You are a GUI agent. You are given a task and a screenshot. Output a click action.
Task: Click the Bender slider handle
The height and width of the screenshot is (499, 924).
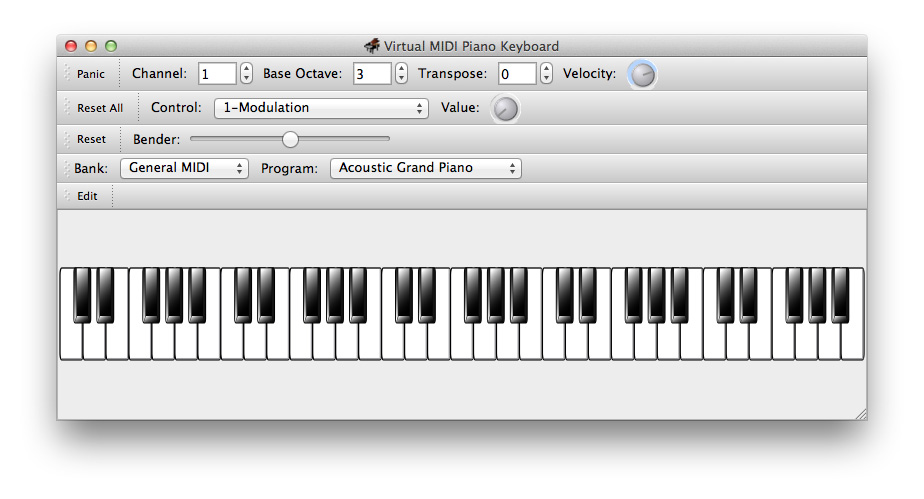pyautogui.click(x=290, y=139)
